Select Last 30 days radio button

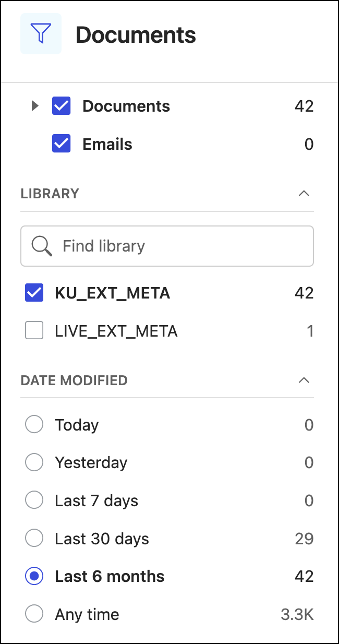coord(34,539)
